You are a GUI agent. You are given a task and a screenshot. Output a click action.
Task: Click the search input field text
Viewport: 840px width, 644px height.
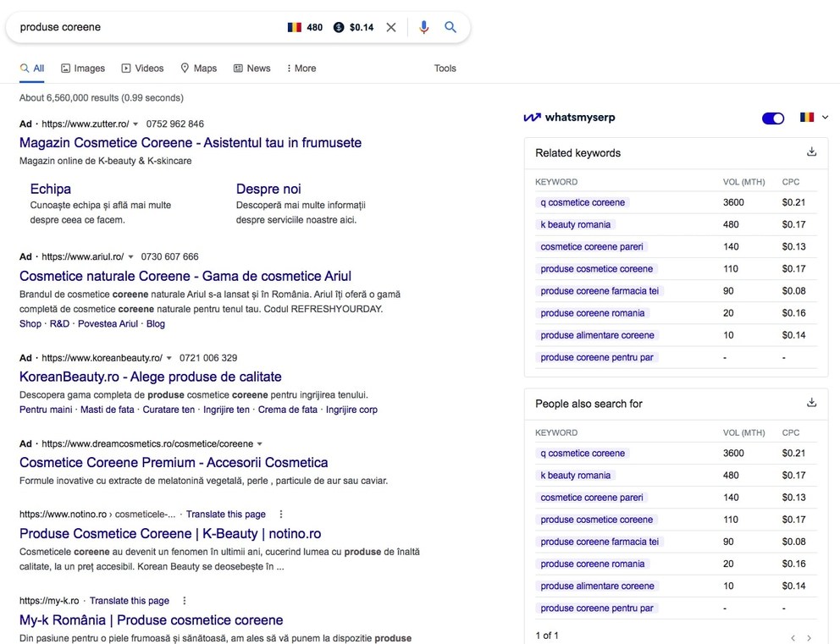(x=127, y=27)
